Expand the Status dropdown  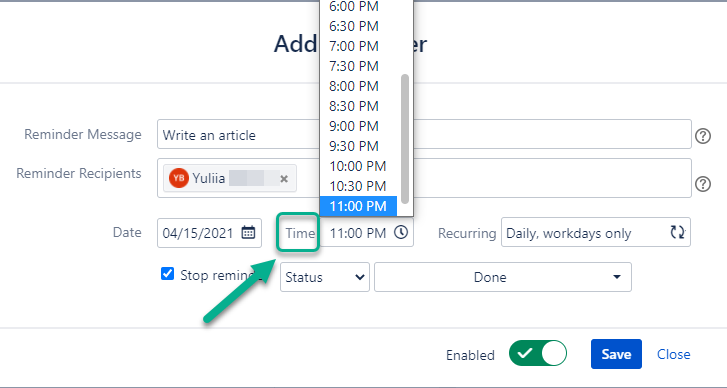pos(325,277)
